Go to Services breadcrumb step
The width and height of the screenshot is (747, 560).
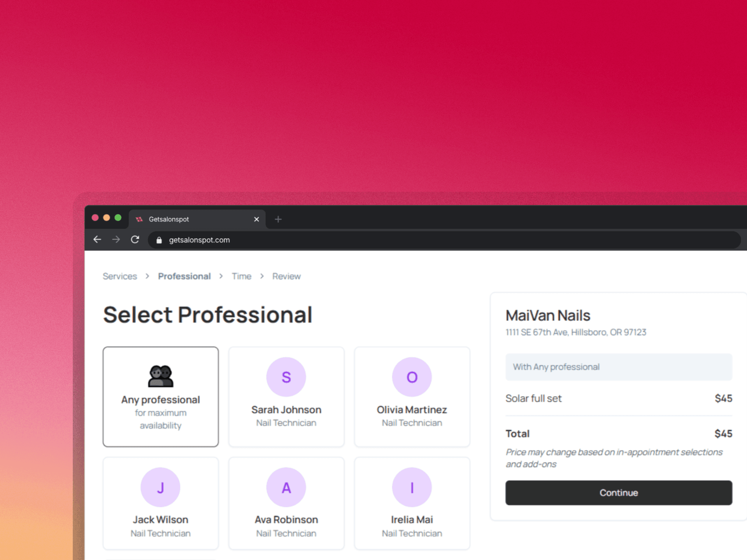pos(120,276)
